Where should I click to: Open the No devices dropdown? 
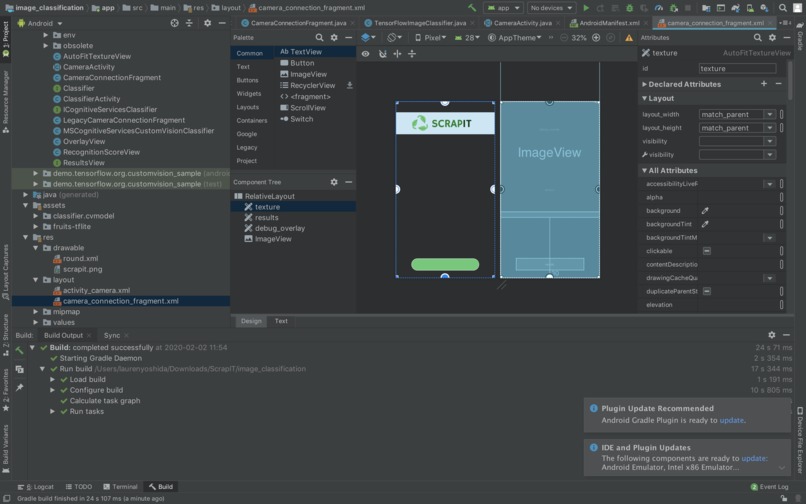coord(552,8)
